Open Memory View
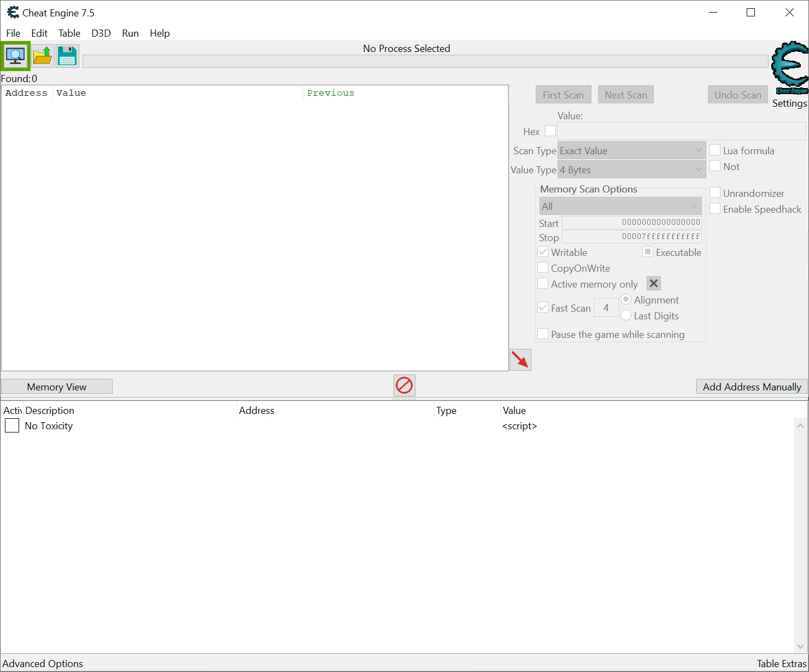The height and width of the screenshot is (672, 809). point(57,387)
